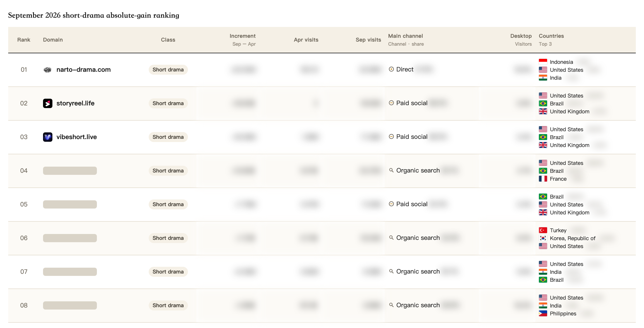The image size is (644, 328).
Task: Click "Philippines" country label in row 08
Action: coord(563,314)
